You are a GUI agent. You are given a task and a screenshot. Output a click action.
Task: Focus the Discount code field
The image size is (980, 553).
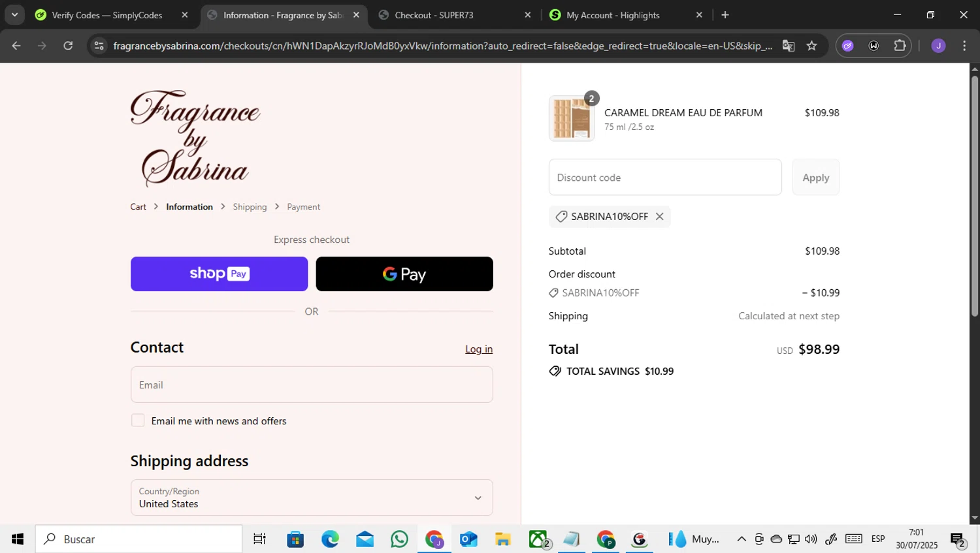(x=665, y=177)
